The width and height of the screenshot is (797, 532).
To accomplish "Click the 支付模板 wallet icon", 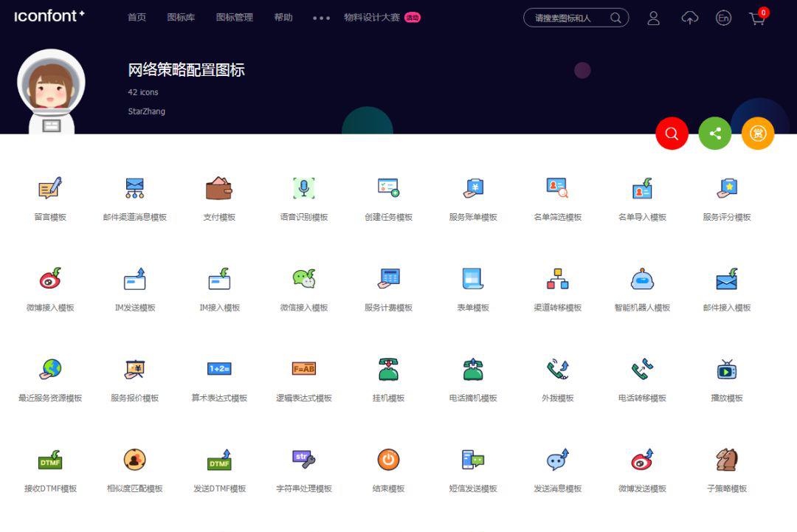I will point(219,188).
